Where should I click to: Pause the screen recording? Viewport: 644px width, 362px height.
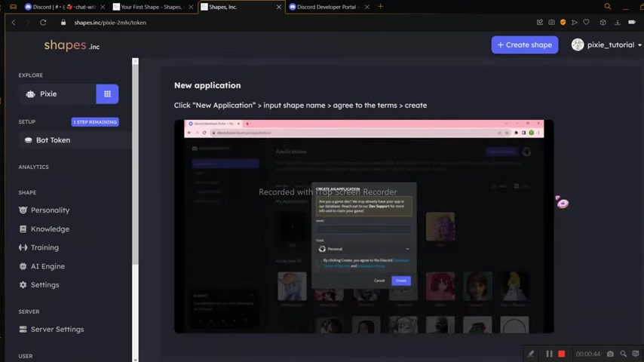point(549,354)
